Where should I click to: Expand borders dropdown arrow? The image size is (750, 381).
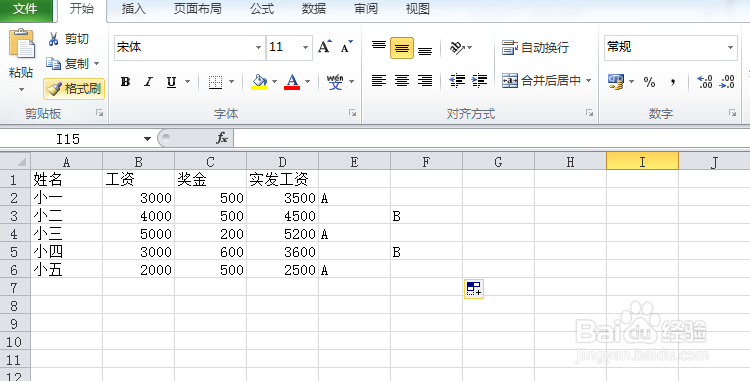(232, 82)
